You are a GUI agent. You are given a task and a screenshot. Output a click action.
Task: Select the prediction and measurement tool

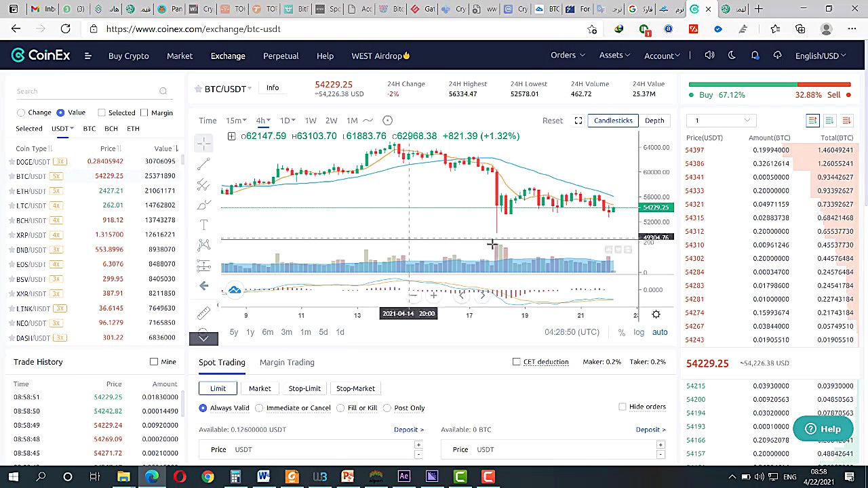point(203,265)
